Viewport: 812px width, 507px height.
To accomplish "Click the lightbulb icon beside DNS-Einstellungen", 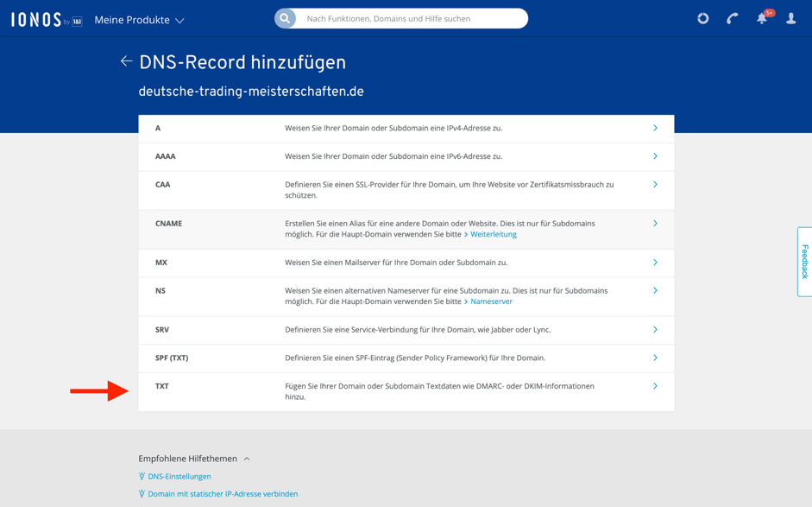I will 142,477.
